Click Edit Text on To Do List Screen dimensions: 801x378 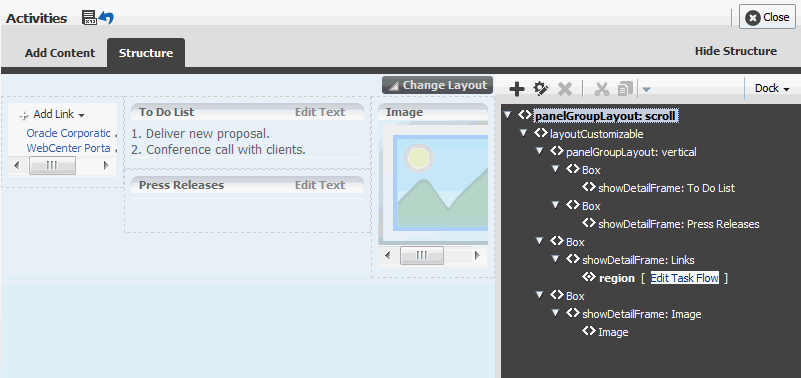320,112
